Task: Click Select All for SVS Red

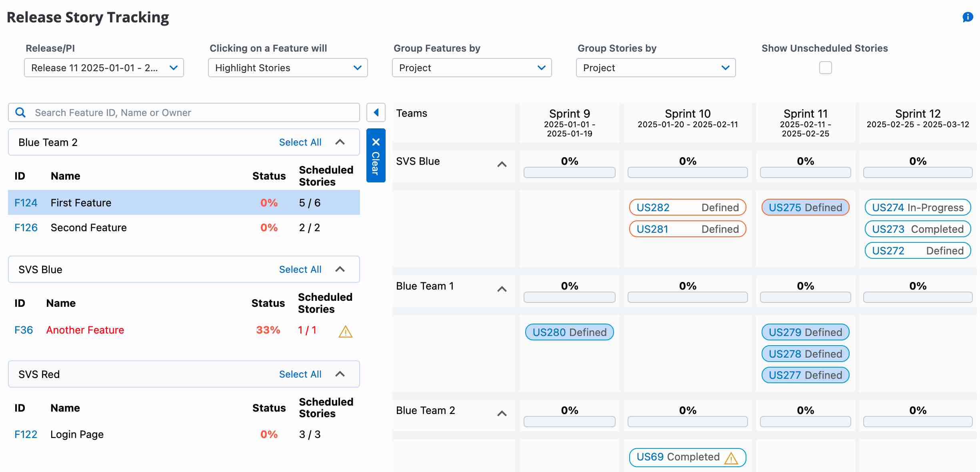Action: tap(300, 374)
